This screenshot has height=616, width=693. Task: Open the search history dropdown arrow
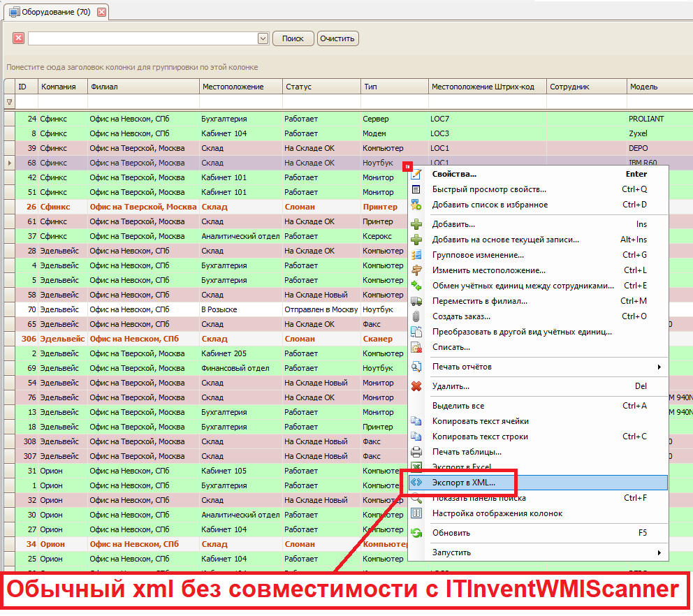(x=263, y=38)
